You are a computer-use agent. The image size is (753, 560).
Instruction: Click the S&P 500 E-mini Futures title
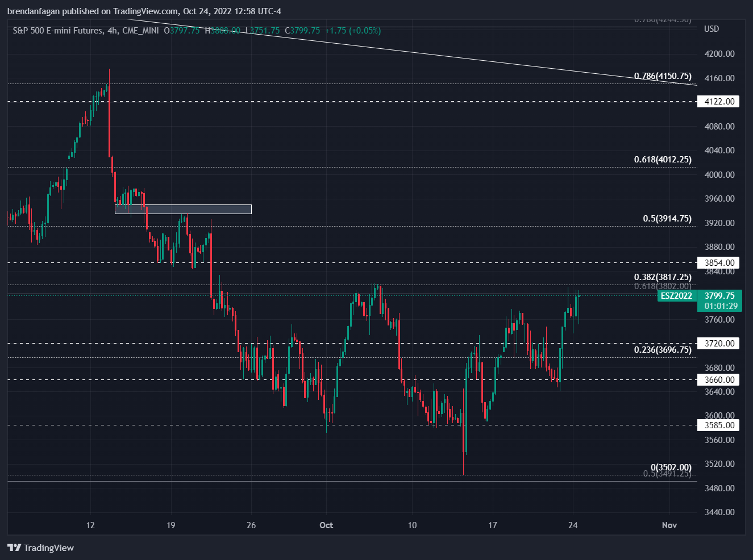[x=57, y=31]
